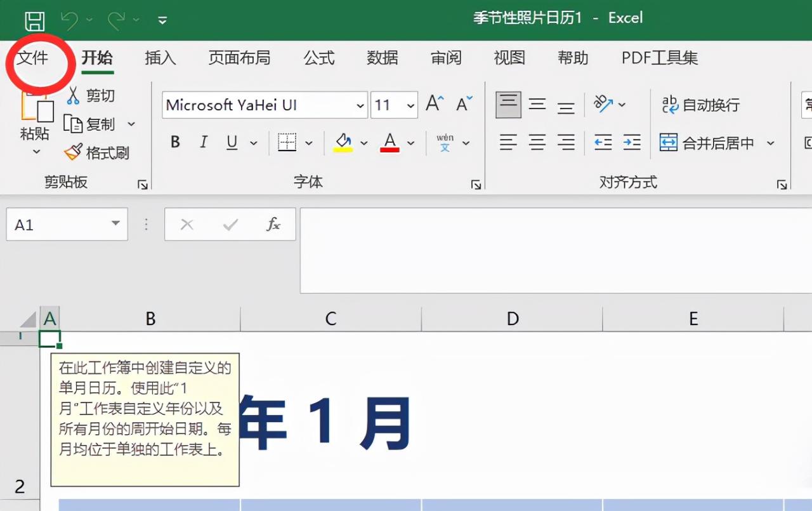Toggle Align Right icon

(x=566, y=142)
